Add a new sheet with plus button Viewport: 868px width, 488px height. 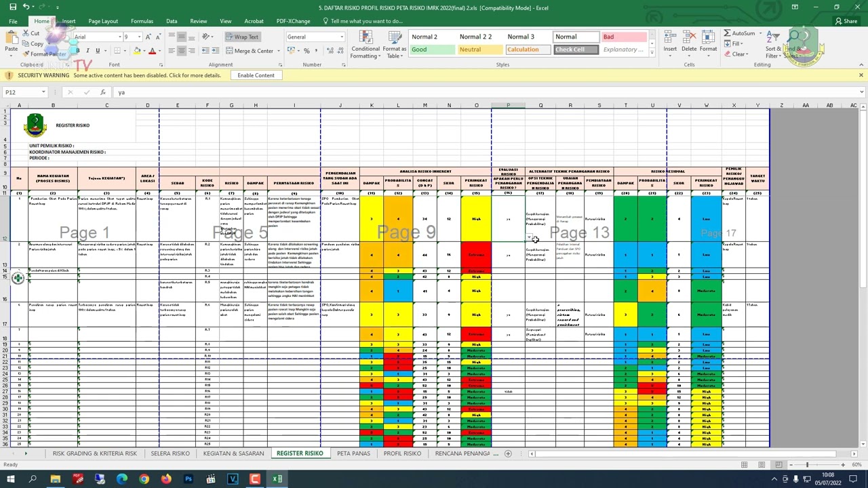coord(508,453)
